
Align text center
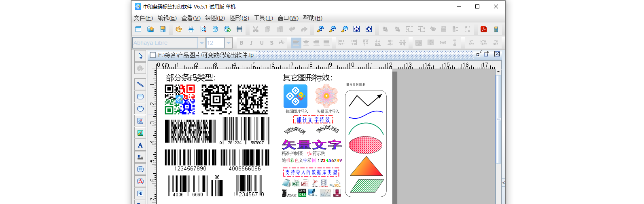[306, 43]
